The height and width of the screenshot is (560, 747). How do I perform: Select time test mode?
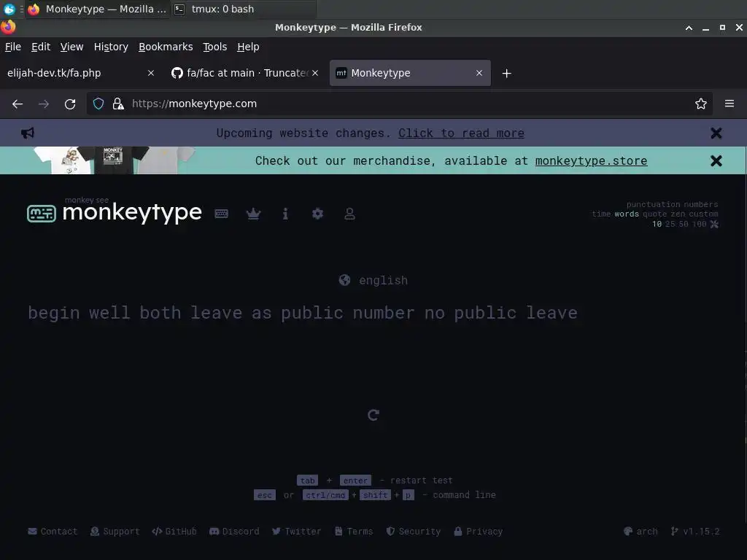pos(601,214)
